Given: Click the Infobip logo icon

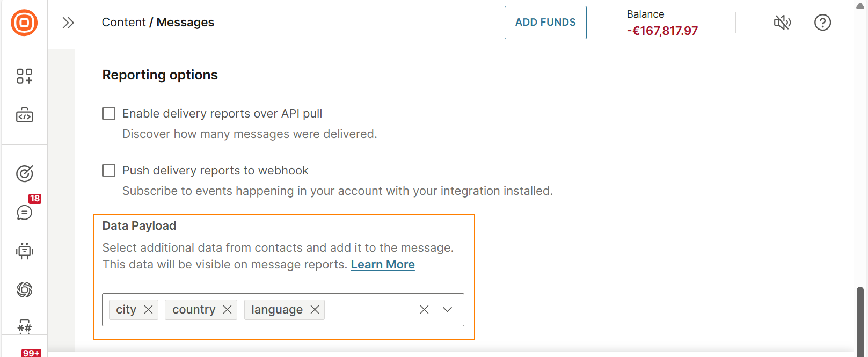Looking at the screenshot, I should point(24,23).
